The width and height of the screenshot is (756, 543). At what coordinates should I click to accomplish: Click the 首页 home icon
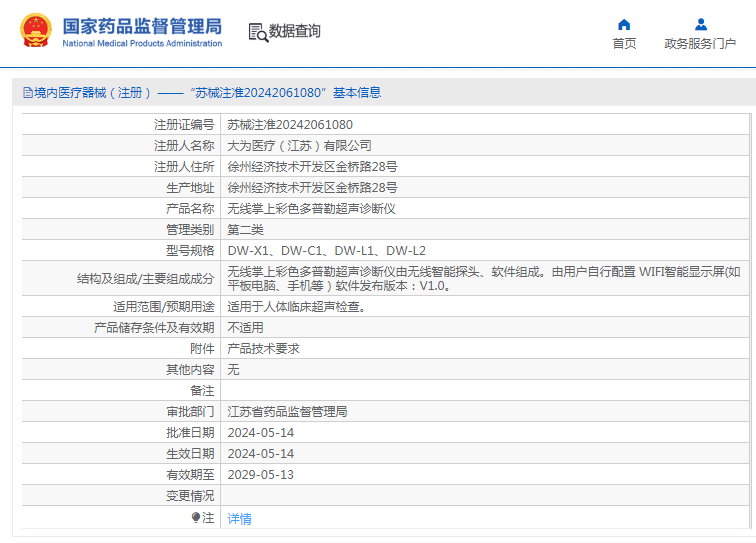coord(624,24)
